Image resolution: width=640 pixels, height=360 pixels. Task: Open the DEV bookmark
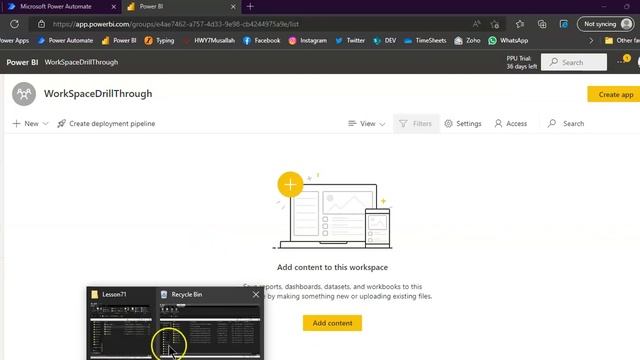(x=384, y=40)
